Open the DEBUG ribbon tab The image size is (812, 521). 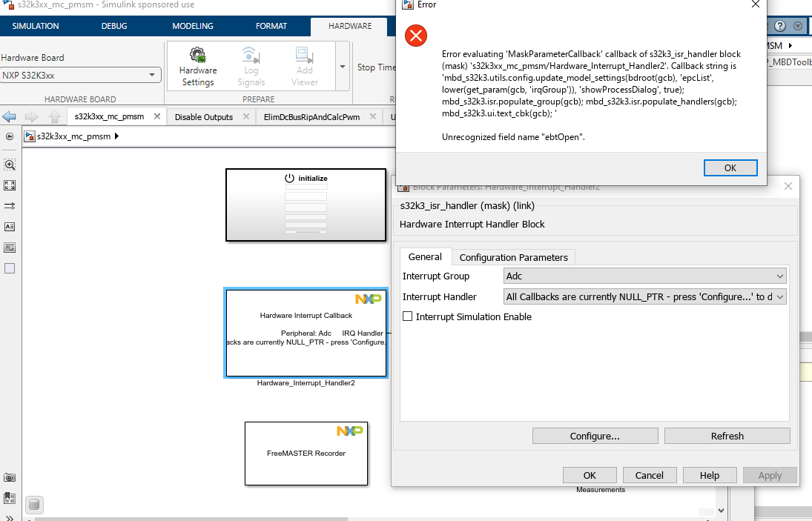coord(113,24)
